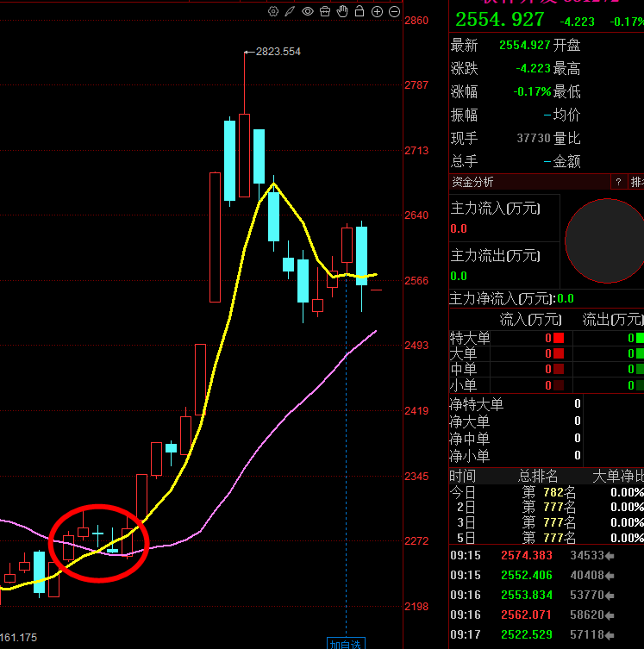This screenshot has height=649, width=644.
Task: Click the 总排名 column header
Action: pyautogui.click(x=537, y=476)
